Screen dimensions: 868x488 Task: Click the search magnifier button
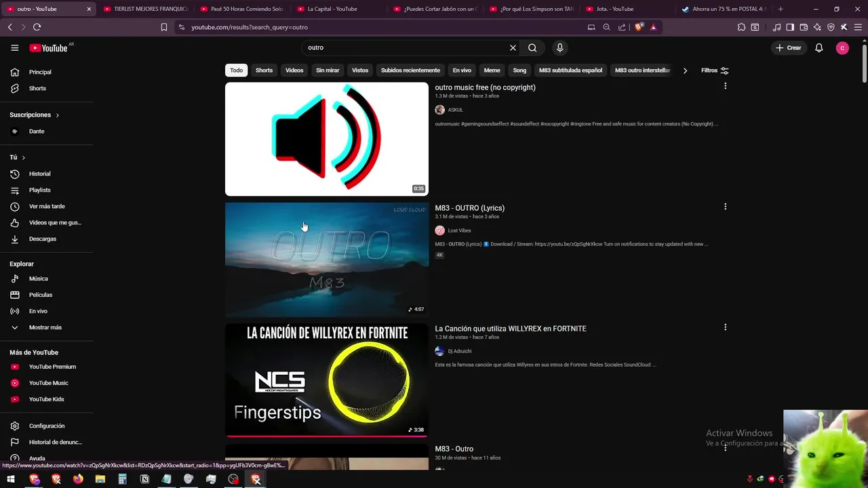pos(532,48)
